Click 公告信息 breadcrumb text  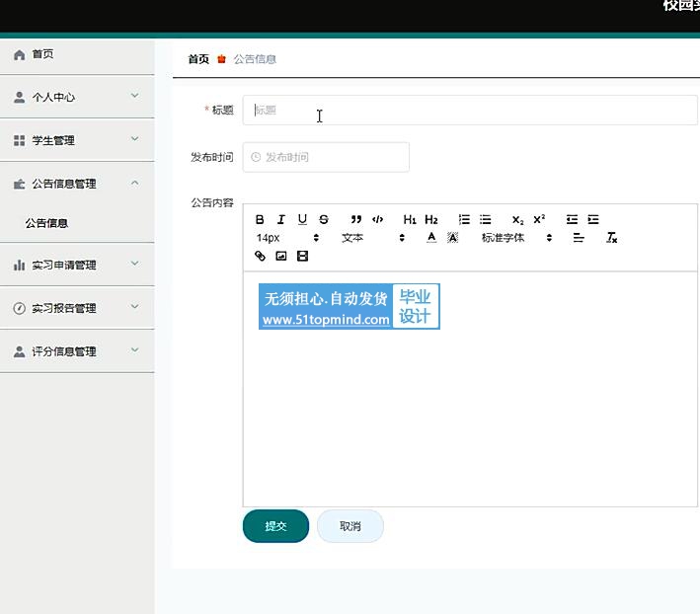click(x=255, y=59)
